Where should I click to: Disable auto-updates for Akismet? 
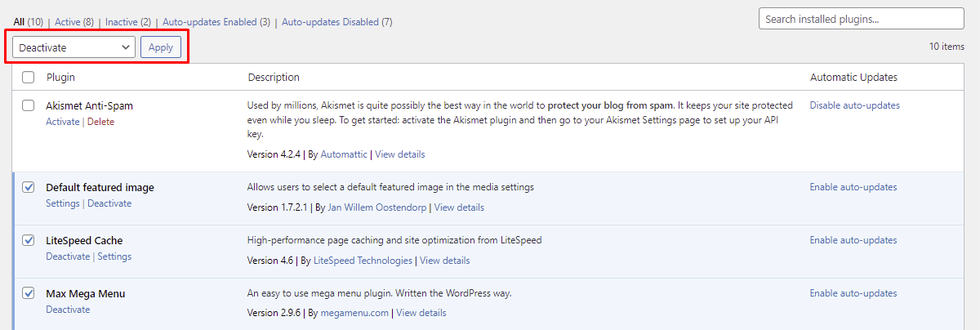click(854, 105)
